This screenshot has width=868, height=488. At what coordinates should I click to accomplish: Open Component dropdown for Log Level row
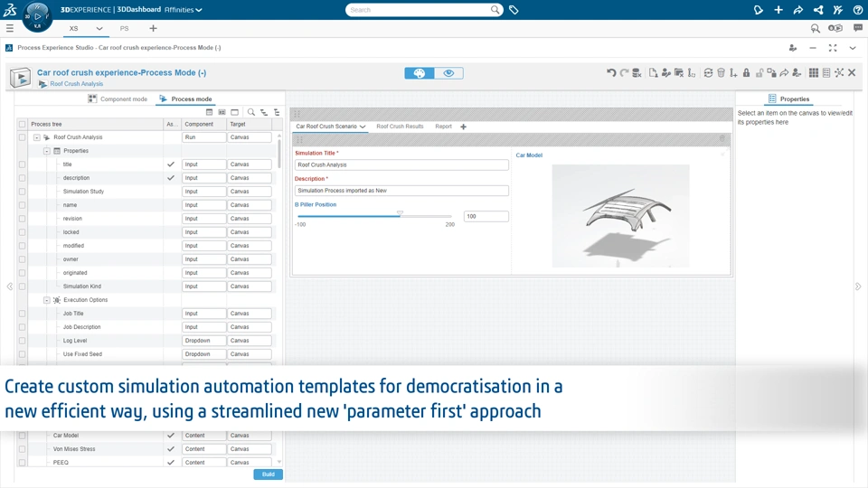coord(203,341)
